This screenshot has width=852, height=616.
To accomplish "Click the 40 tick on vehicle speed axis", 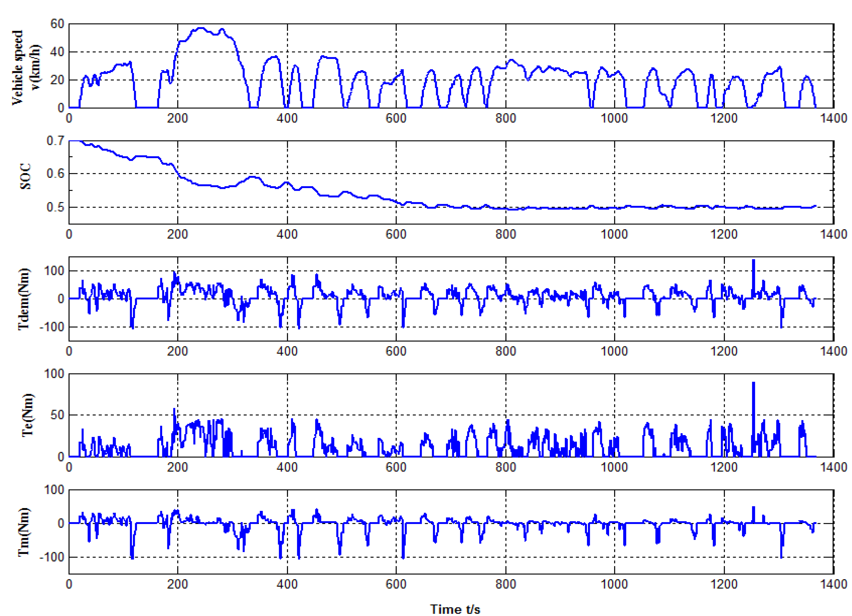I will [57, 52].
